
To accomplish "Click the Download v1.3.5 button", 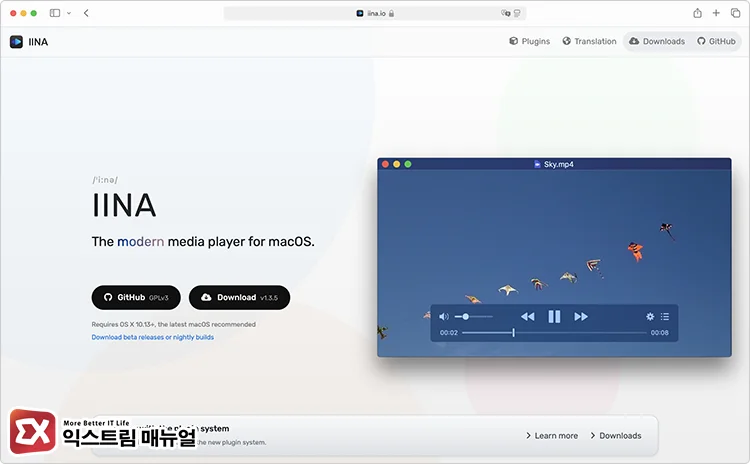I will click(239, 298).
